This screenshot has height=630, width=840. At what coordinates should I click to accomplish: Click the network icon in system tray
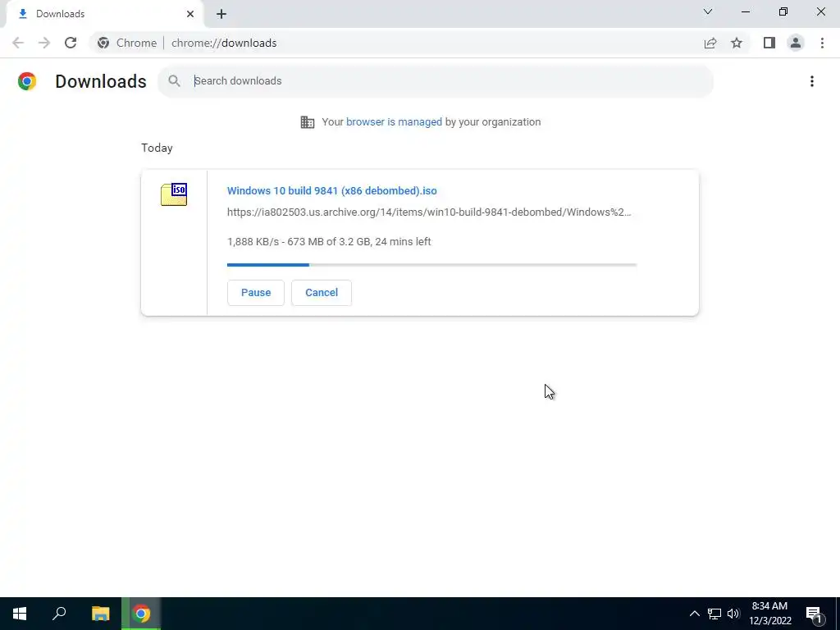(714, 614)
